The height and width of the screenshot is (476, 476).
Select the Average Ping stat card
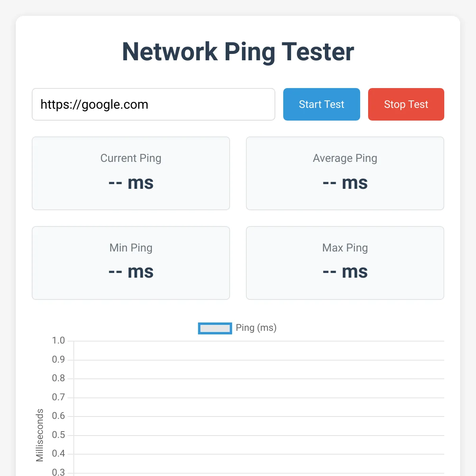pyautogui.click(x=345, y=173)
